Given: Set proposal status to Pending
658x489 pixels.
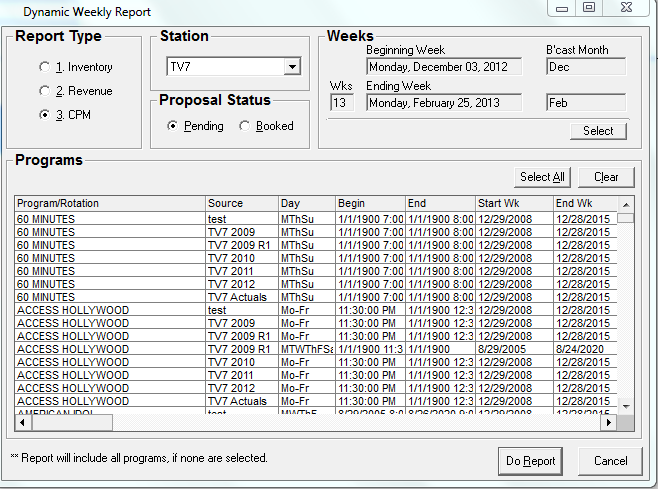Looking at the screenshot, I should [x=173, y=126].
